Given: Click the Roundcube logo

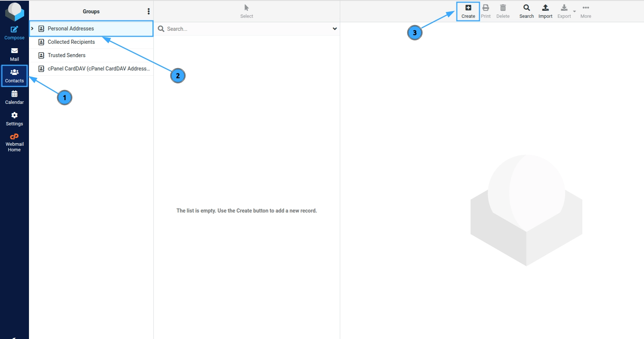Looking at the screenshot, I should 14,11.
